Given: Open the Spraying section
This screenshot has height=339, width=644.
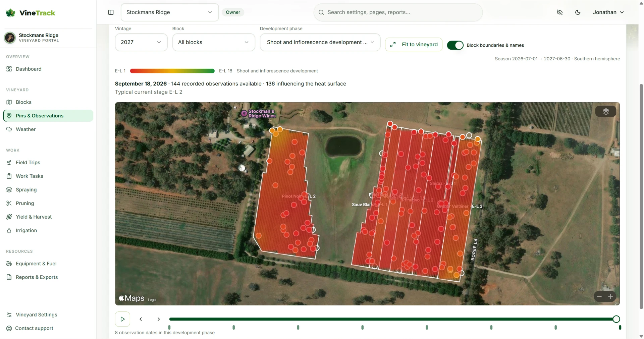Looking at the screenshot, I should tap(48, 190).
